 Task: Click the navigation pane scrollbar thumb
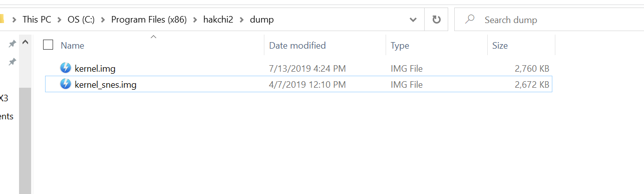click(x=25, y=140)
